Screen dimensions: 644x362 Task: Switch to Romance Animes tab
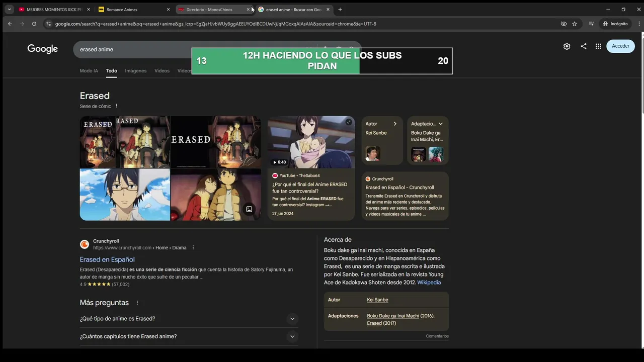pyautogui.click(x=134, y=10)
